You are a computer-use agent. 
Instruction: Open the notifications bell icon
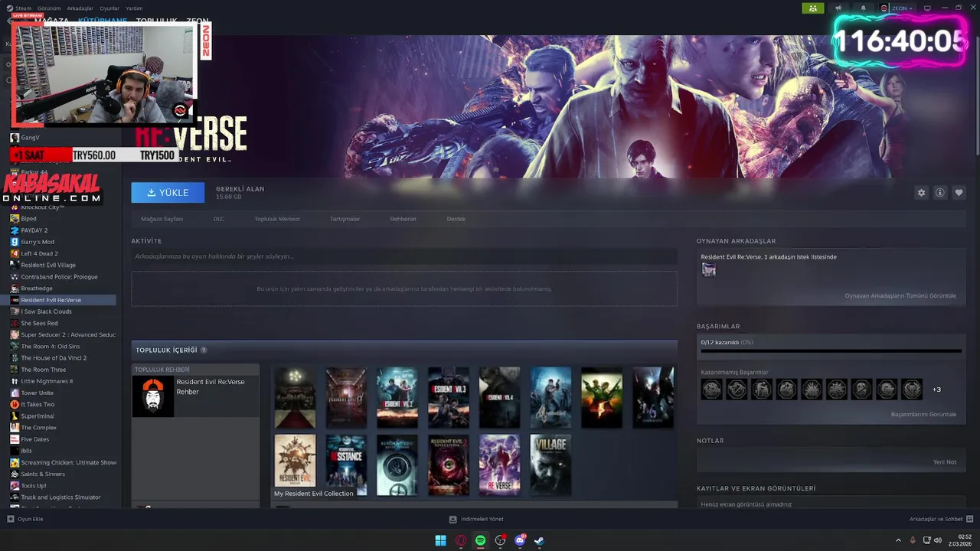pos(864,8)
